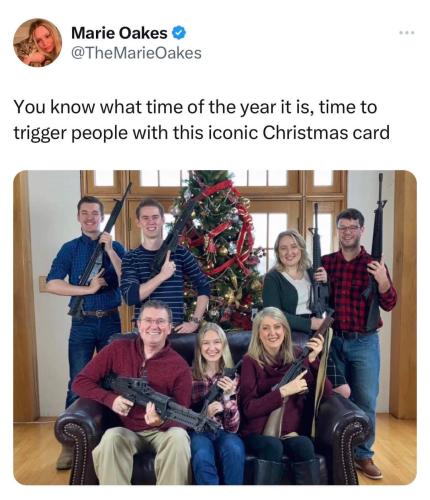Open the tweet's three-dot more options menu

coord(407,33)
